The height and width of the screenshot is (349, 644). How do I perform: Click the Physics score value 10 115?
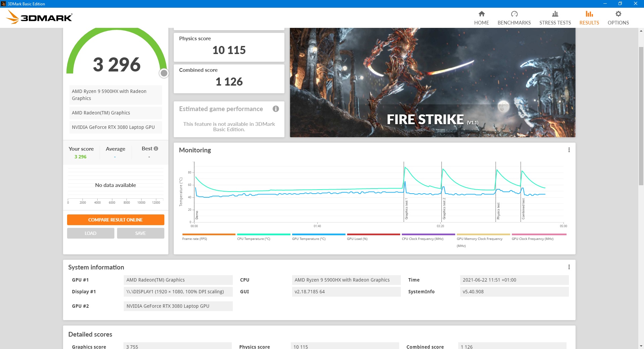(229, 50)
